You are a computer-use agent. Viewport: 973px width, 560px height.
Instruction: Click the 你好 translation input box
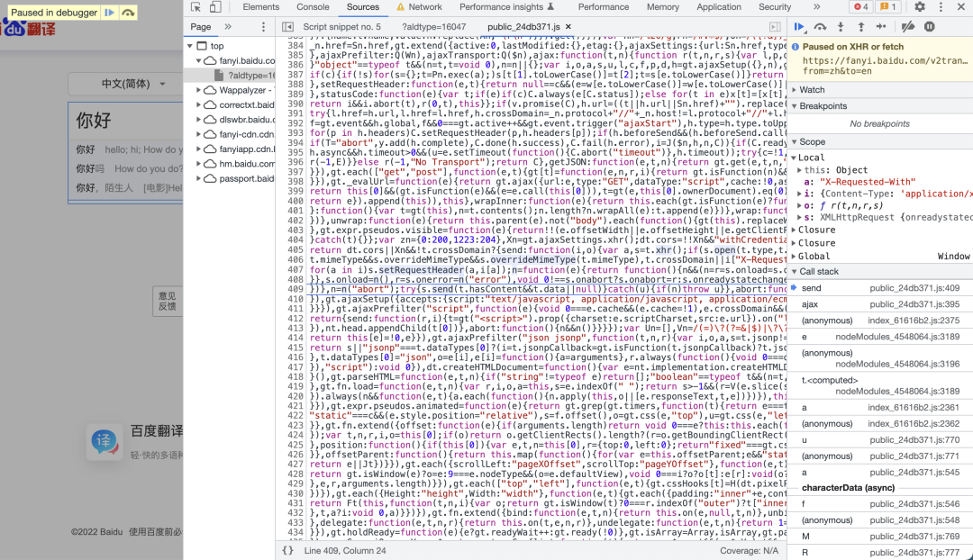tap(126, 121)
